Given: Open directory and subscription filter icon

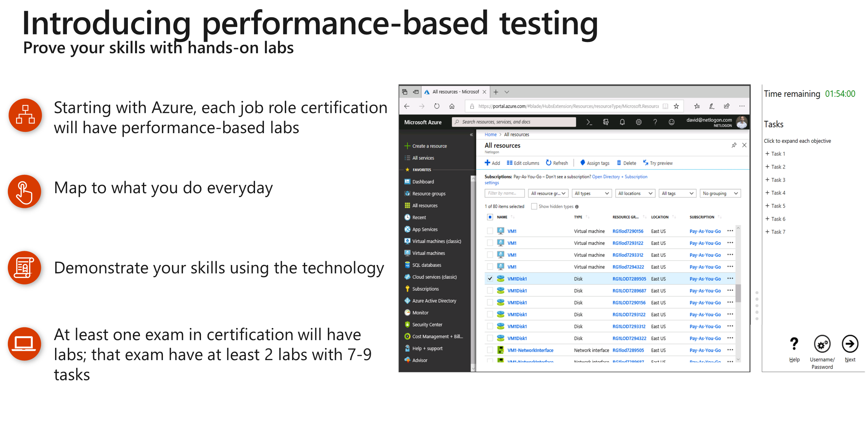Looking at the screenshot, I should pos(605,122).
